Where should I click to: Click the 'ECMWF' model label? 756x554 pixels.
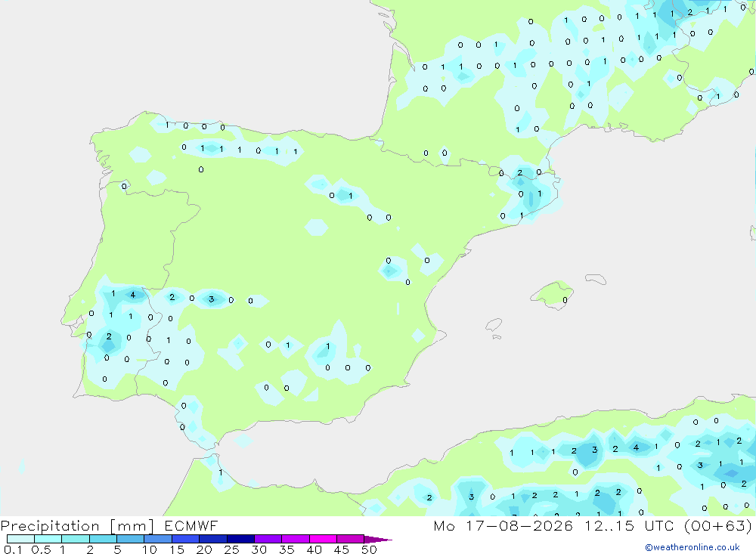191,525
